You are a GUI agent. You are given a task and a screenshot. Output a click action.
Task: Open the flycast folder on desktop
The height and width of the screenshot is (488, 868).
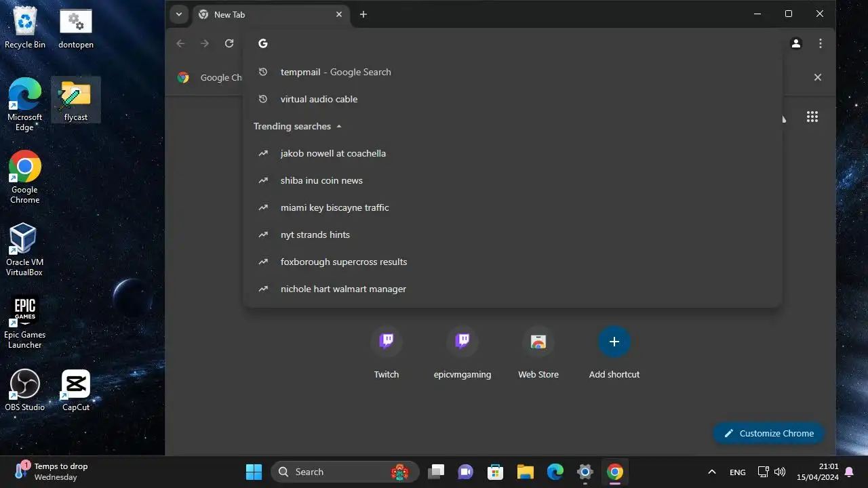coord(76,100)
